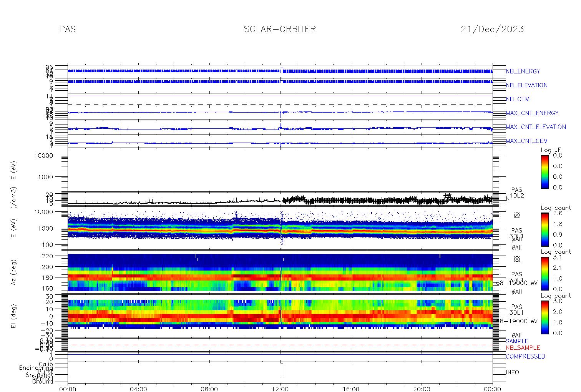Click the (/cm3) density axis title
This screenshot has width=581, height=392.
[13, 198]
